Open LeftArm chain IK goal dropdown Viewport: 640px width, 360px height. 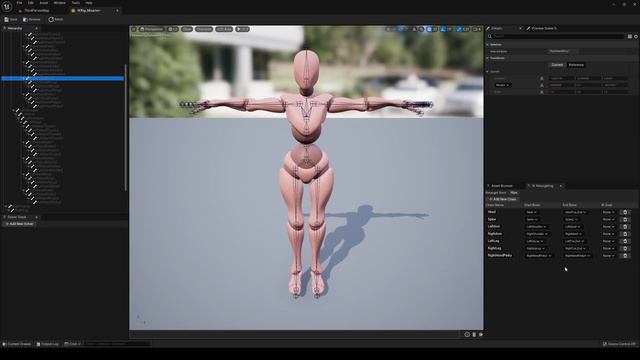pyautogui.click(x=609, y=227)
